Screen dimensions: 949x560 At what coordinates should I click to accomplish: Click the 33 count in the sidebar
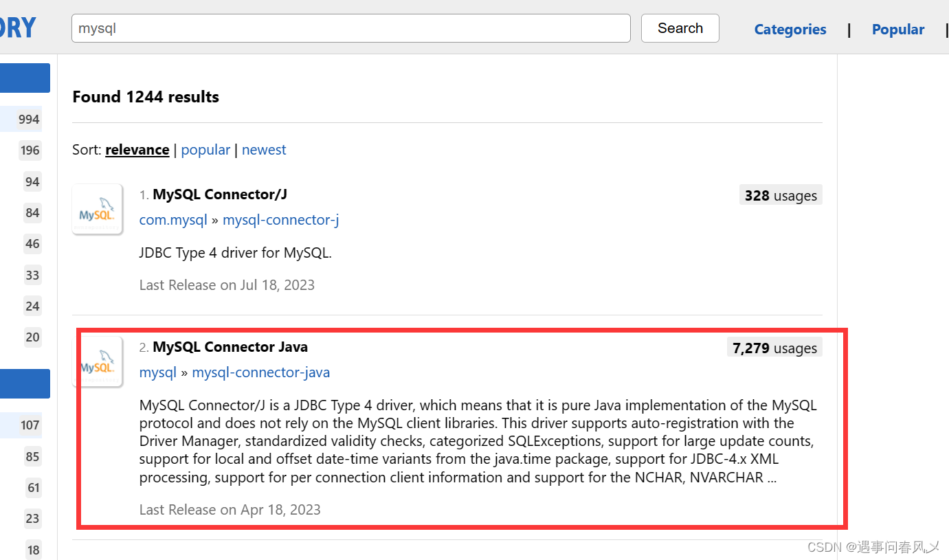tap(32, 276)
